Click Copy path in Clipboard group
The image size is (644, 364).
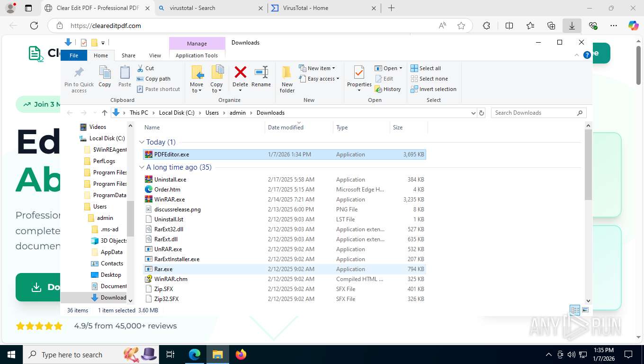pyautogui.click(x=153, y=79)
